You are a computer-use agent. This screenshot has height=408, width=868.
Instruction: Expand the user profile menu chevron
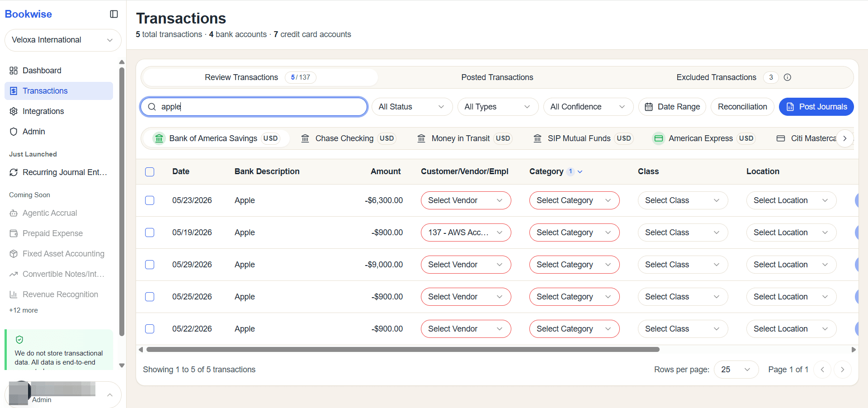pos(110,395)
